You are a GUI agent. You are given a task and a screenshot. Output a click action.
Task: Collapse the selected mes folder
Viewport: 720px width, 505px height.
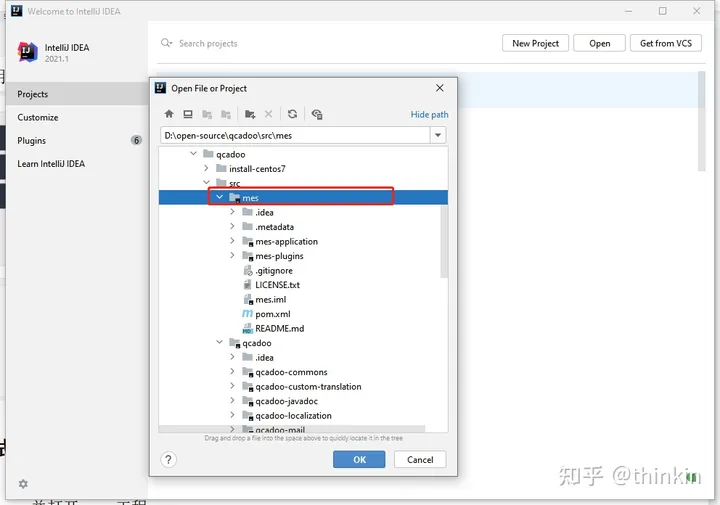coord(219,197)
